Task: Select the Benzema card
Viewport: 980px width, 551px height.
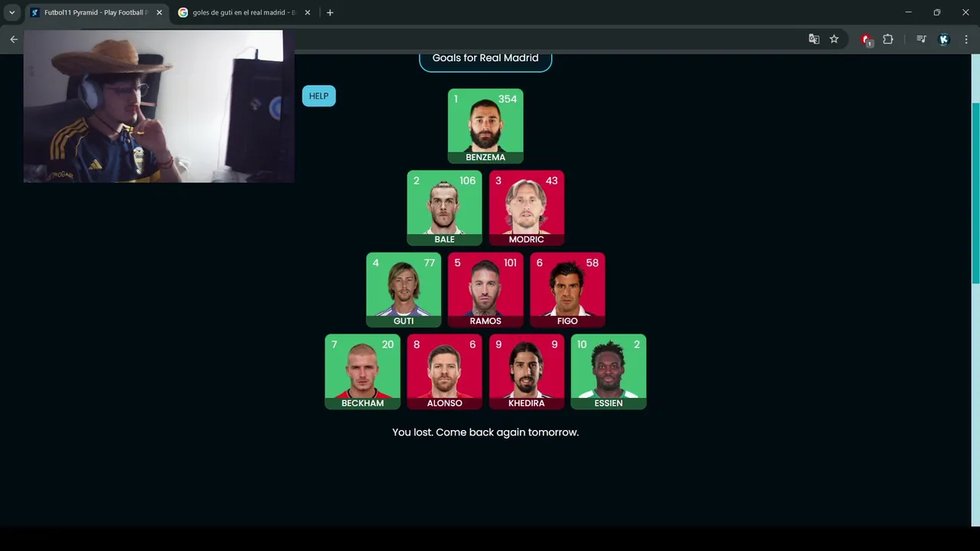Action: pos(485,126)
